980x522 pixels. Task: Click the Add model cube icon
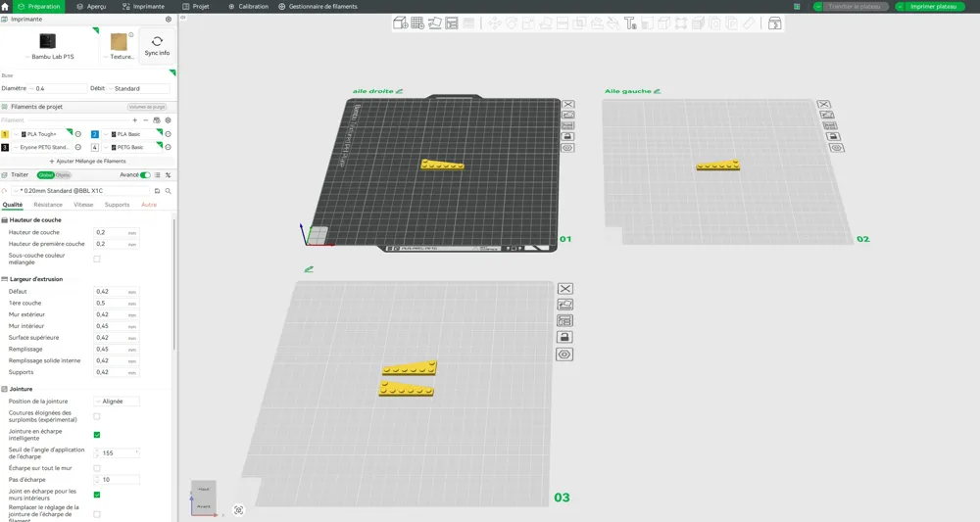(400, 24)
